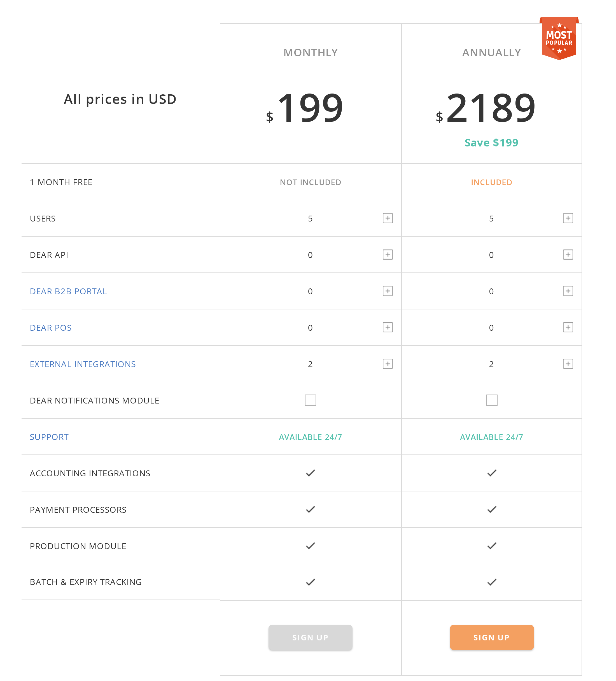Sign up for the Annually plan
The height and width of the screenshot is (681, 616).
coord(492,637)
